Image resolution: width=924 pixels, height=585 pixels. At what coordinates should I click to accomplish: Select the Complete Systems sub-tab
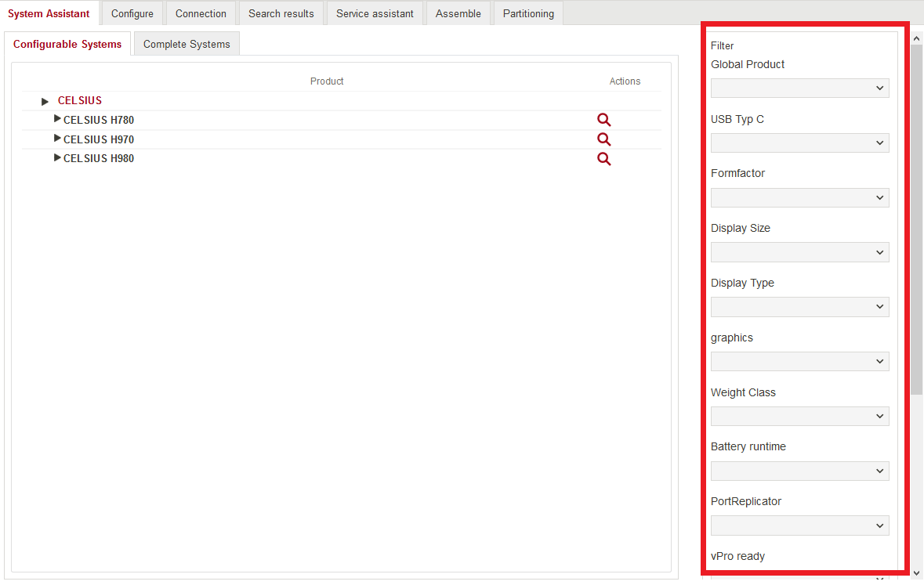coord(187,44)
